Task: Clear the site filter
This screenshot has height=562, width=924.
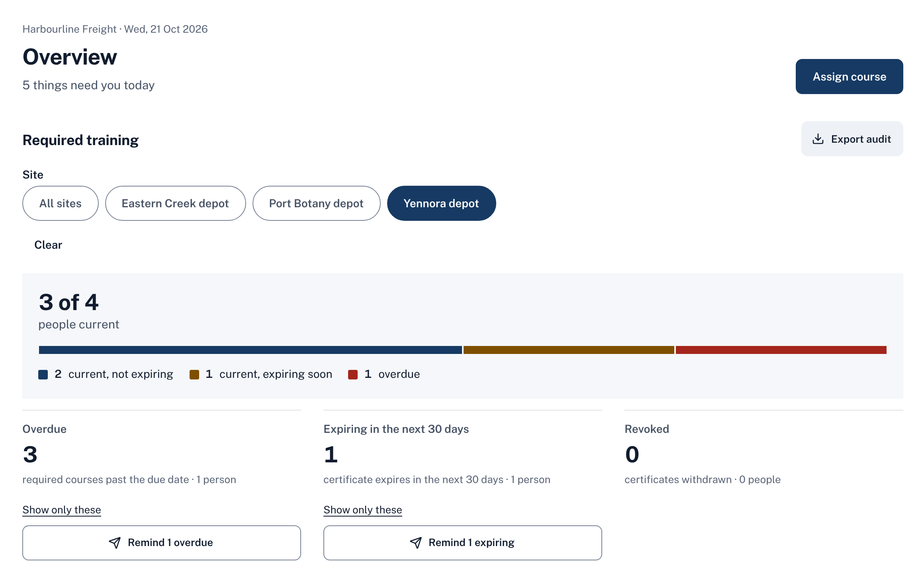Action: tap(48, 245)
